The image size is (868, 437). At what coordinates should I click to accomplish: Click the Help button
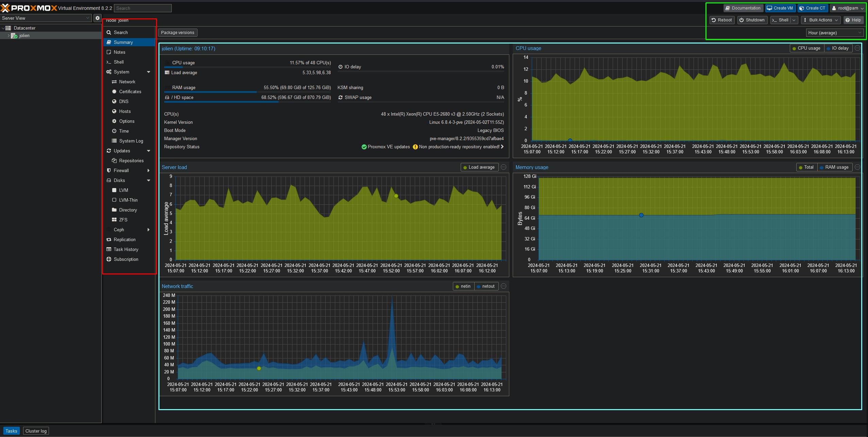853,20
